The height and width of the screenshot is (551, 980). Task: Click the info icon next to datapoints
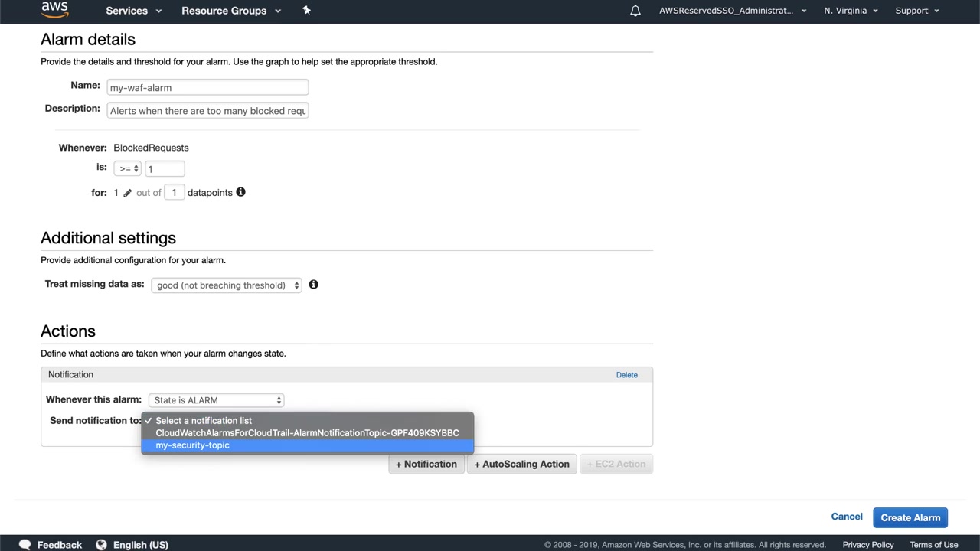tap(240, 192)
